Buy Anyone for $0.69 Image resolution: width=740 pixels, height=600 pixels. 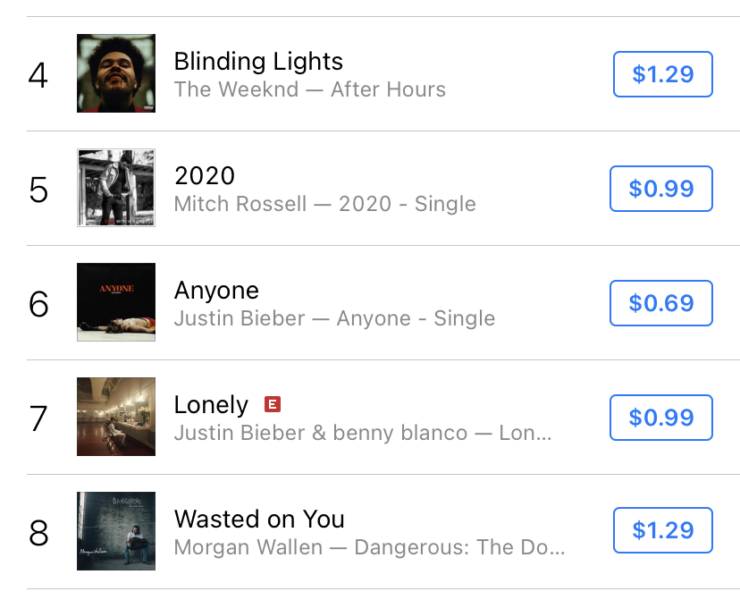click(x=661, y=303)
